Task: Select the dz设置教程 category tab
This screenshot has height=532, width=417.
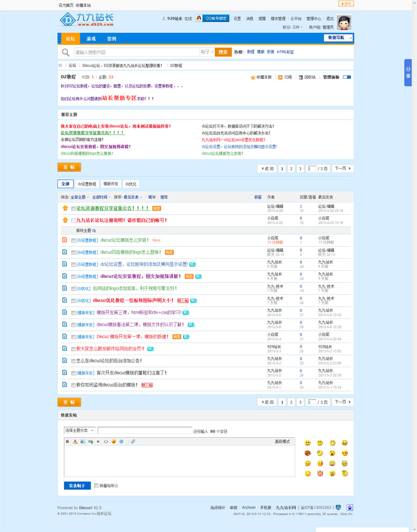Action: [87, 184]
